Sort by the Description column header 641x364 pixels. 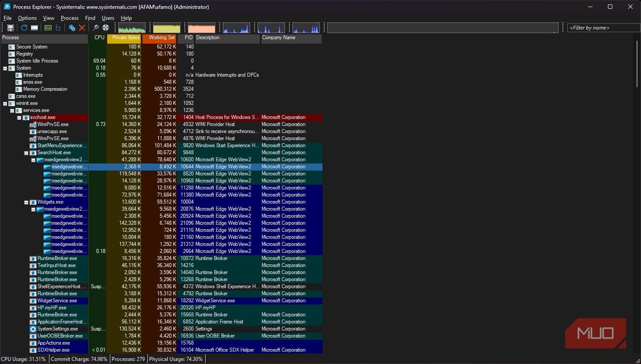228,38
